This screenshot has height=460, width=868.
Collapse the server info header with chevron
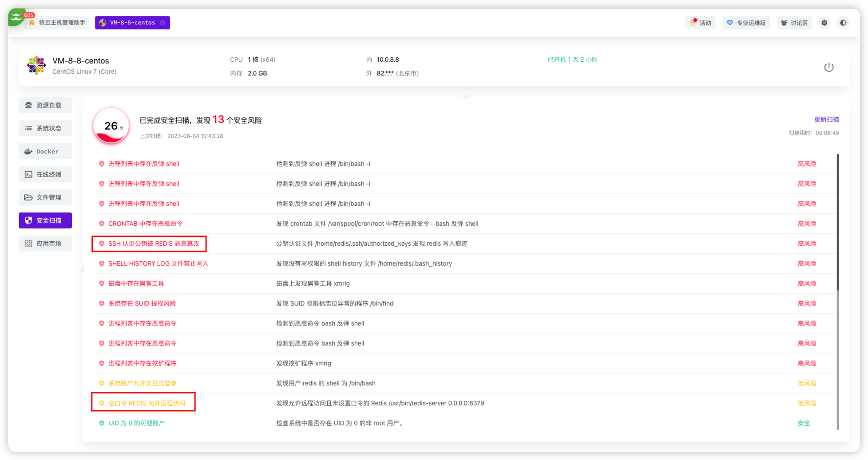[x=466, y=97]
